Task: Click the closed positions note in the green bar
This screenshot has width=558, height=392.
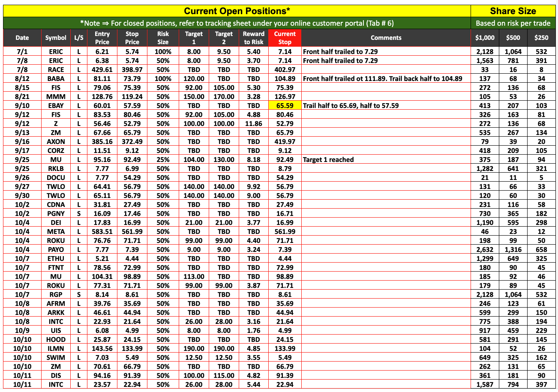Action: 237,23
